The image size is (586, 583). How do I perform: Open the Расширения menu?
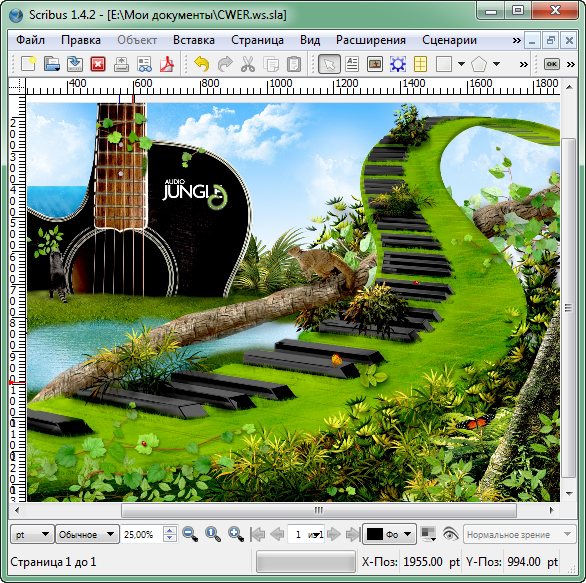tap(371, 40)
